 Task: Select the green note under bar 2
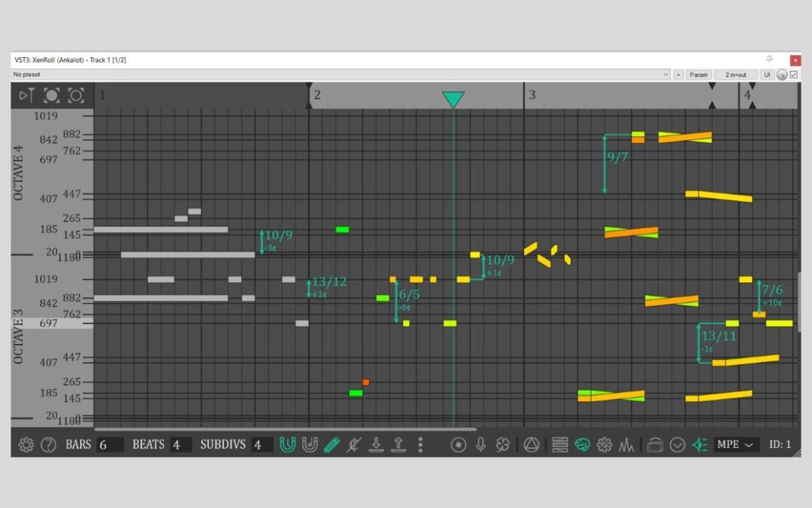pos(342,230)
